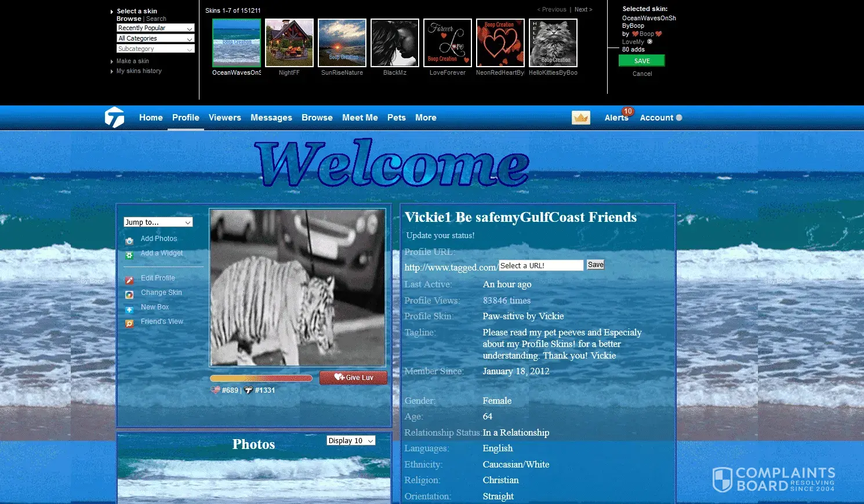Go to the Next skins page
Screen dimensions: 864x504
[x=583, y=9]
